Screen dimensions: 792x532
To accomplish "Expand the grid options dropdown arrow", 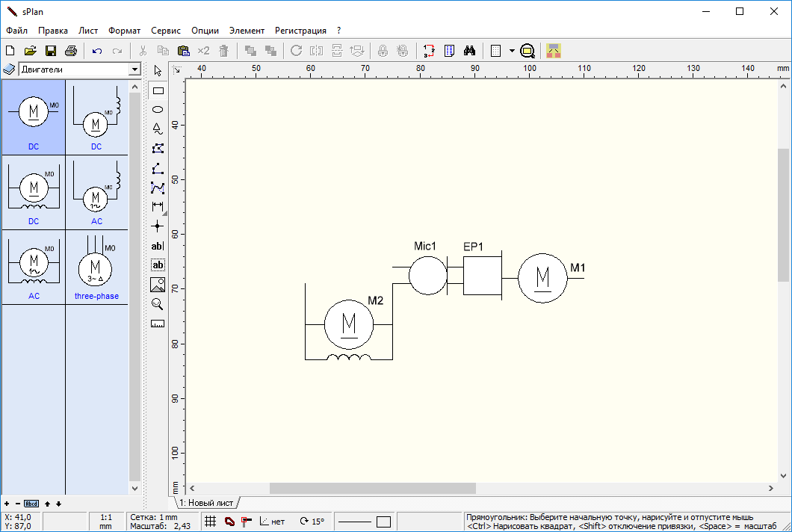I will coord(512,51).
